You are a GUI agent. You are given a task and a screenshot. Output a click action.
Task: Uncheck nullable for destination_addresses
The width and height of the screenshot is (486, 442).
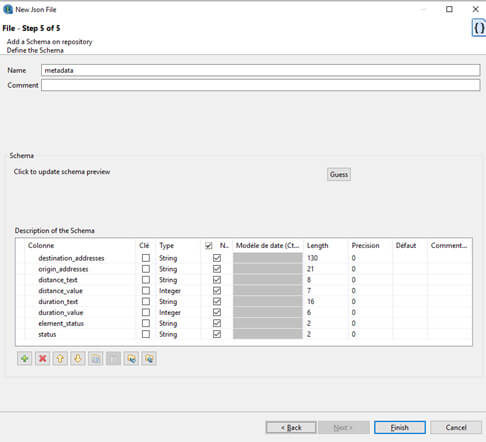(217, 258)
